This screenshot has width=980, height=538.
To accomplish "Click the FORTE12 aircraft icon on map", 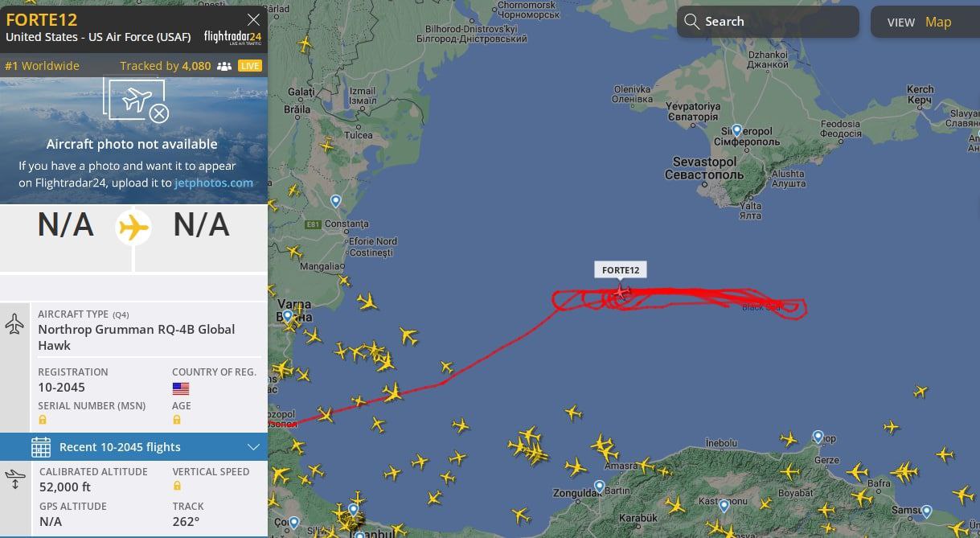I will coord(620,290).
